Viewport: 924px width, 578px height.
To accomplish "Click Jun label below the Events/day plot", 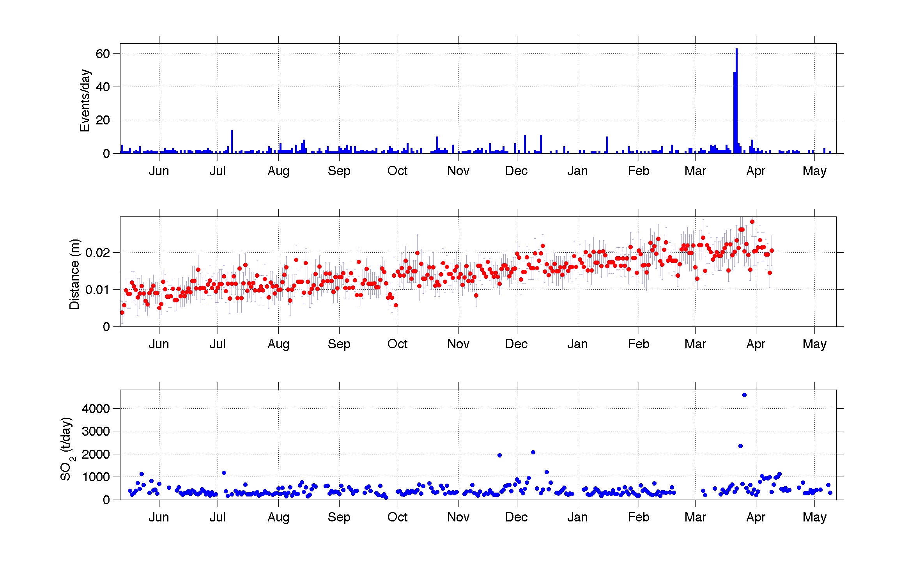I will [x=159, y=171].
